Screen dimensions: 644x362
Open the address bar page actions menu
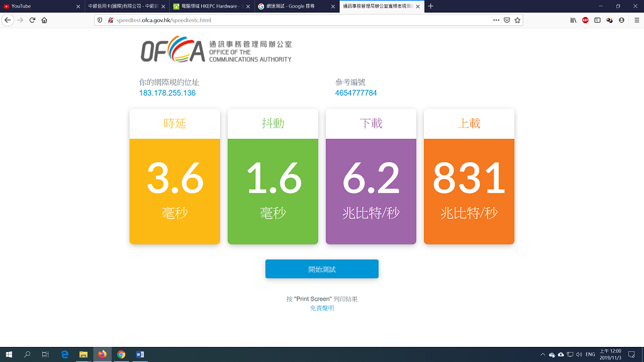tap(494, 20)
